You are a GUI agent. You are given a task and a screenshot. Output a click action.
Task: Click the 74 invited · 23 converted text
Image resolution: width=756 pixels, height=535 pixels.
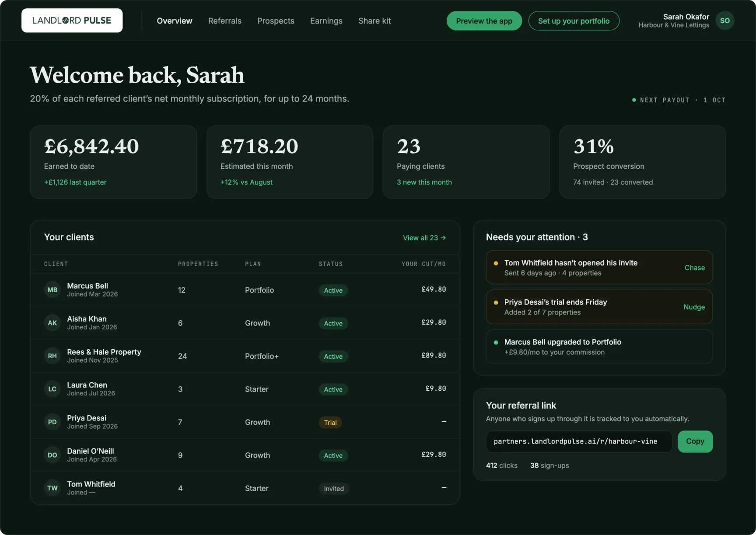(613, 182)
